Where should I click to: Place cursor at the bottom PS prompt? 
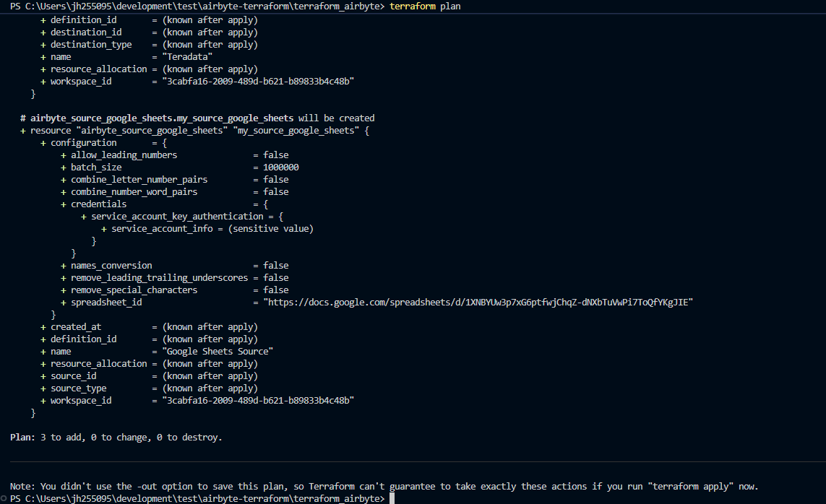[x=392, y=498]
